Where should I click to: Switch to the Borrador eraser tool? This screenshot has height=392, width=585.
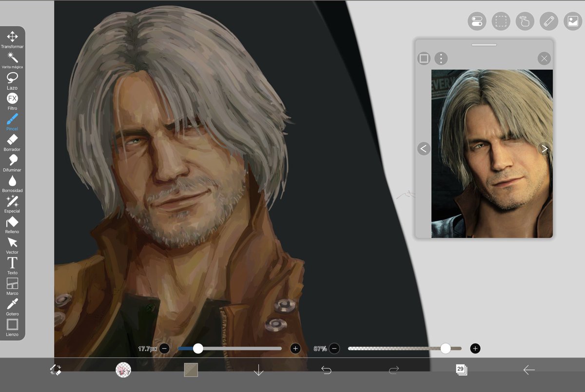click(x=12, y=142)
